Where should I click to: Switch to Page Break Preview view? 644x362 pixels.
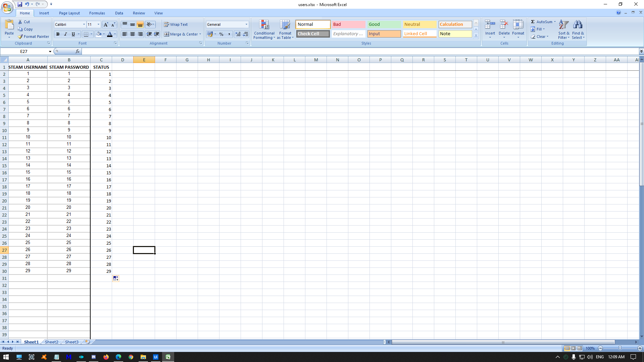pos(580,348)
